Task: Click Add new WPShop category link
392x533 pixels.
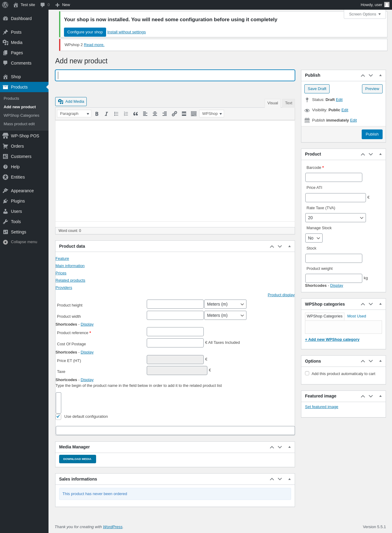Action: (332, 340)
